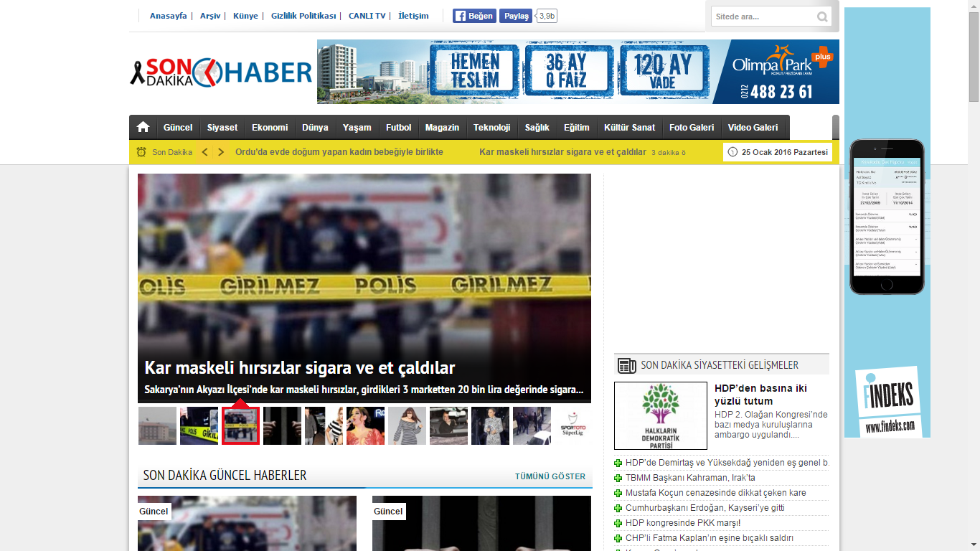
Task: Select the hands on prison bars thumbnail
Action: [282, 426]
